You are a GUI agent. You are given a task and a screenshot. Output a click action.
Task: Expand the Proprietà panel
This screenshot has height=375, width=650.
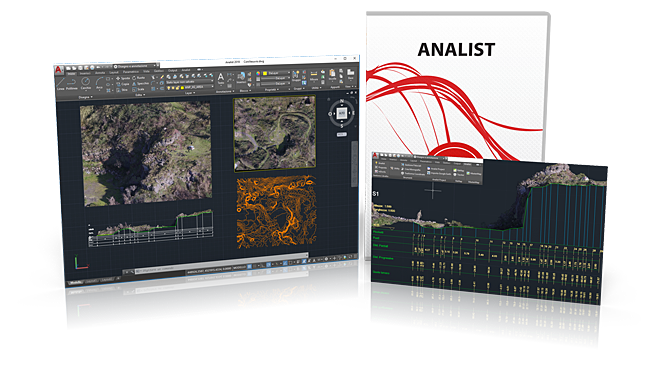[x=272, y=90]
